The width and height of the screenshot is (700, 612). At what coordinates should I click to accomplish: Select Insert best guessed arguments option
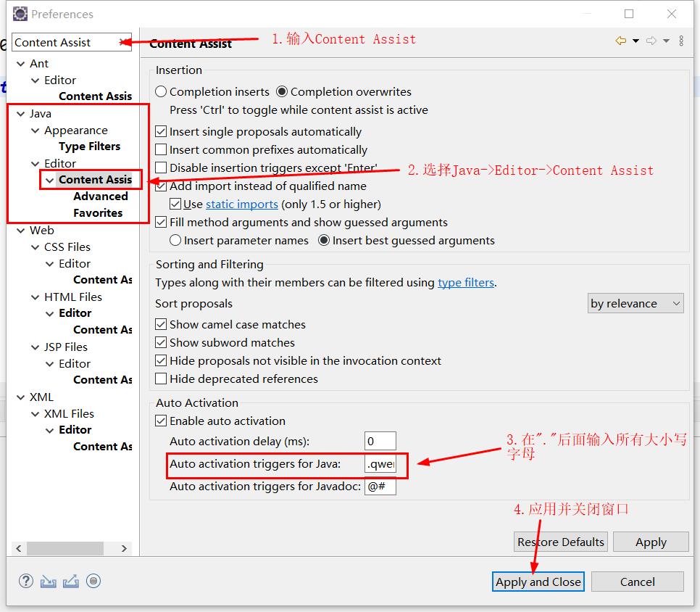click(324, 240)
